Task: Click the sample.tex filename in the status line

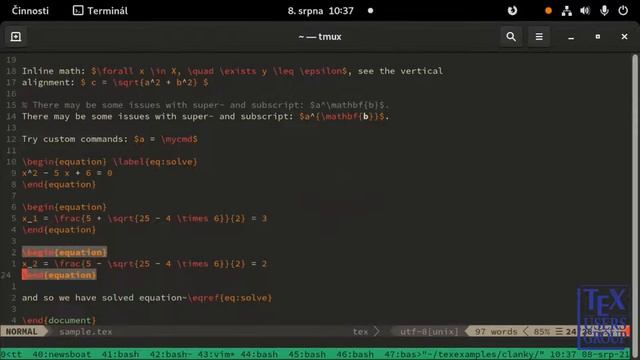Action: click(x=86, y=331)
